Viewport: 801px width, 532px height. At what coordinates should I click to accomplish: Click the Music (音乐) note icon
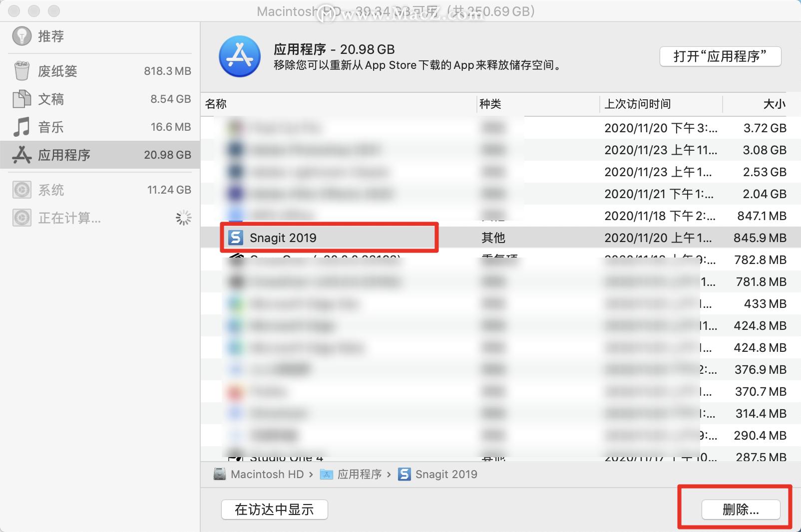pyautogui.click(x=21, y=127)
